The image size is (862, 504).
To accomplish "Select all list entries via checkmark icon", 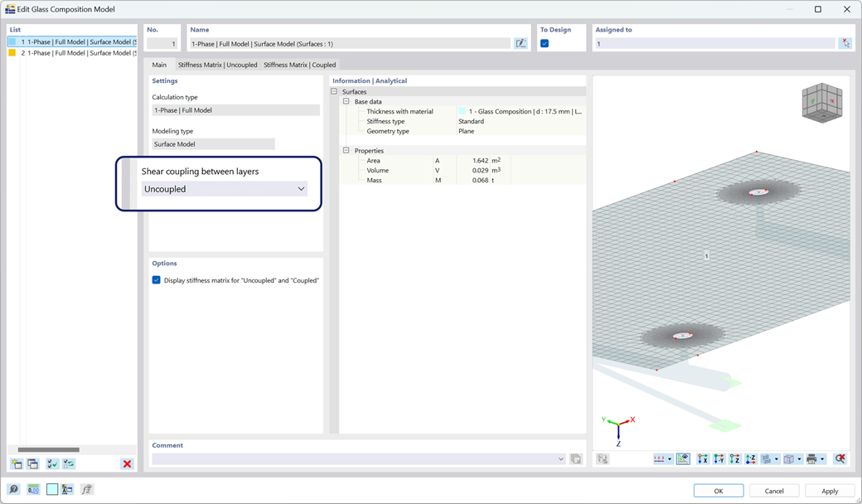I will [51, 463].
